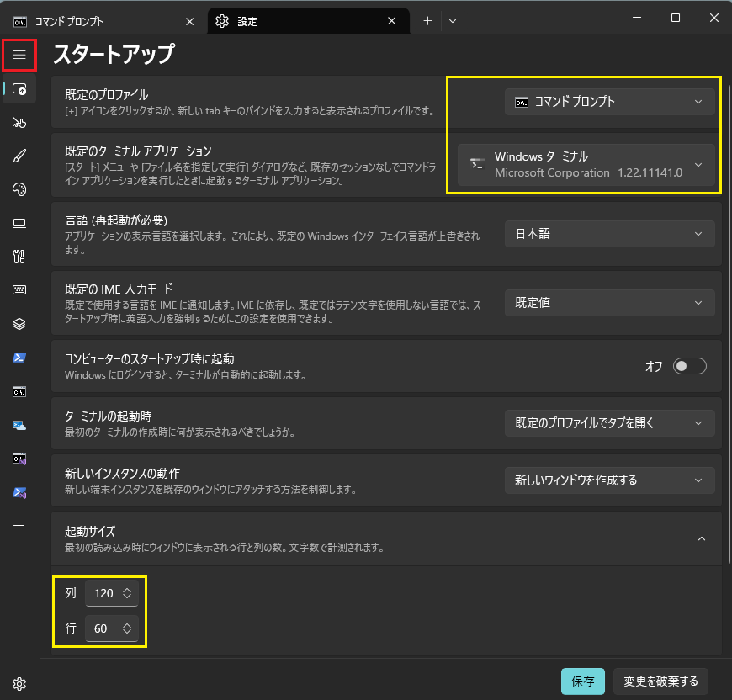This screenshot has width=732, height=700.
Task: Add a new profile from sidebar plus
Action: coord(19,526)
